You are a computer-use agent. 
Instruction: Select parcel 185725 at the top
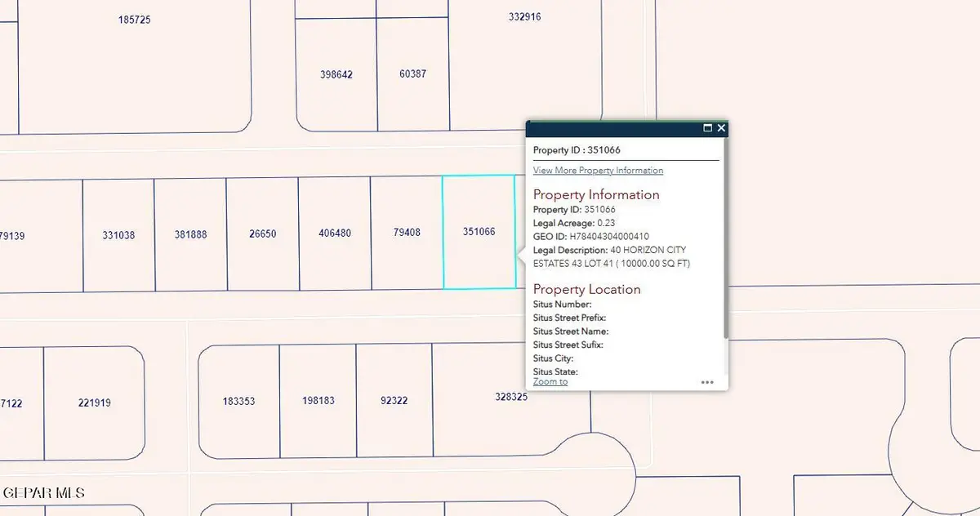[x=135, y=19]
